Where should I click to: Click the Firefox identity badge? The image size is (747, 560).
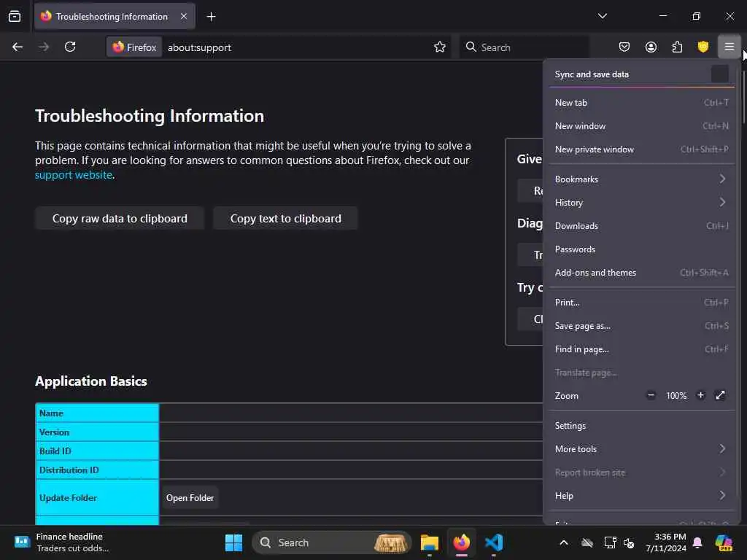coord(134,47)
